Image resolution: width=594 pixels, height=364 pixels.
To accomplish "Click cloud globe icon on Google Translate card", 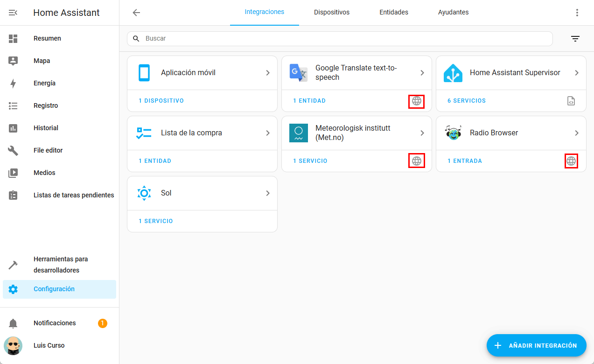I will click(416, 101).
